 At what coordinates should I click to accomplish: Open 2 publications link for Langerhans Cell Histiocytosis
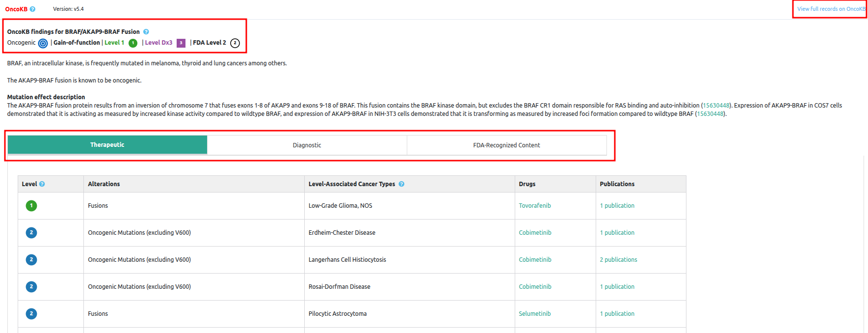point(618,260)
